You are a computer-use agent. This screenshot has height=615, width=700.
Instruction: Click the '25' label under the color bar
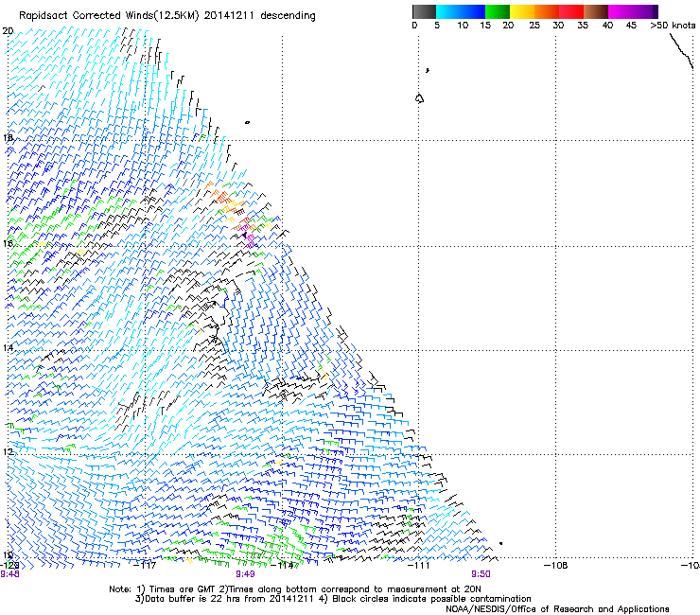(x=534, y=26)
